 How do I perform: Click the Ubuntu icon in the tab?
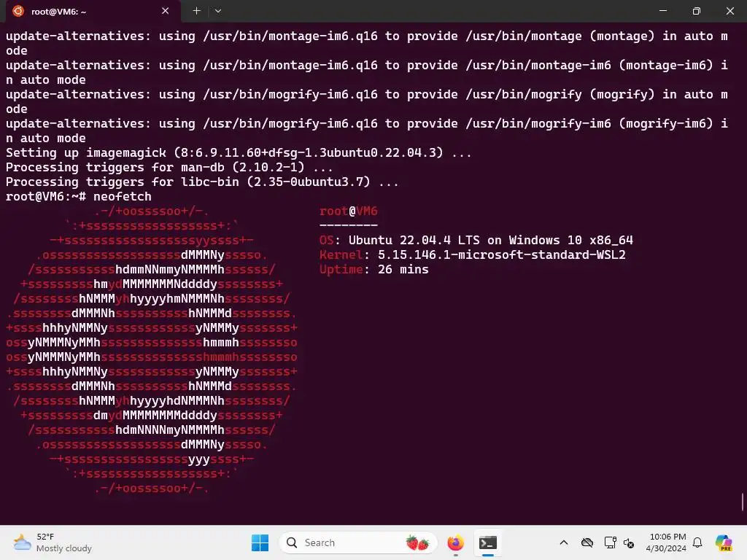(18, 11)
